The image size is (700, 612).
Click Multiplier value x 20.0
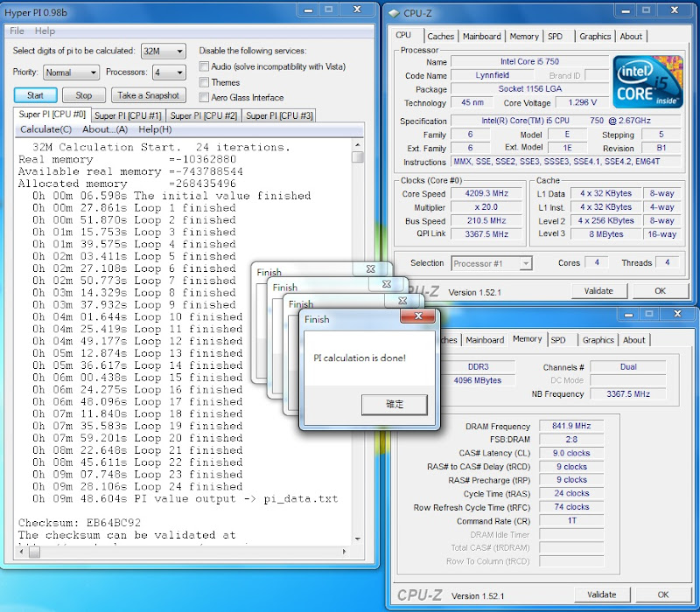coord(486,207)
